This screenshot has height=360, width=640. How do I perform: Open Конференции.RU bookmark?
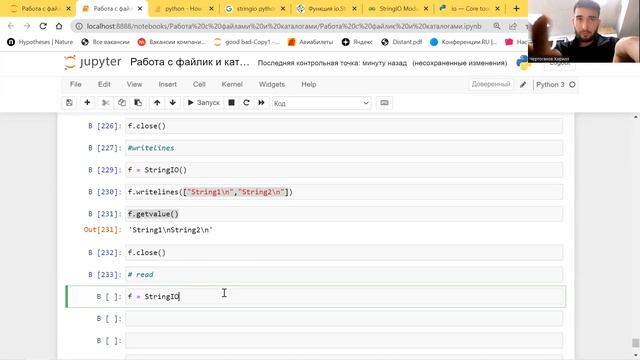[464, 42]
